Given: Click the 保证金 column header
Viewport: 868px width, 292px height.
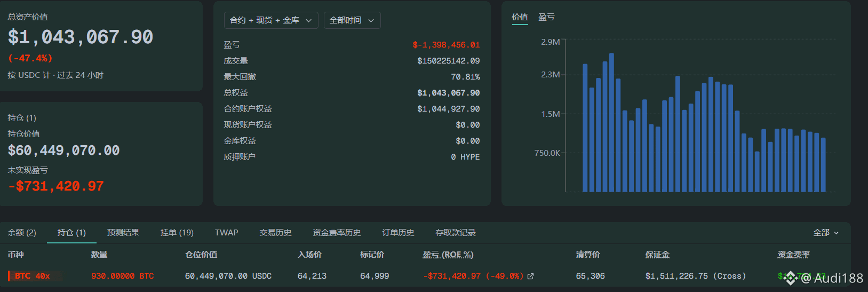Looking at the screenshot, I should [x=657, y=255].
